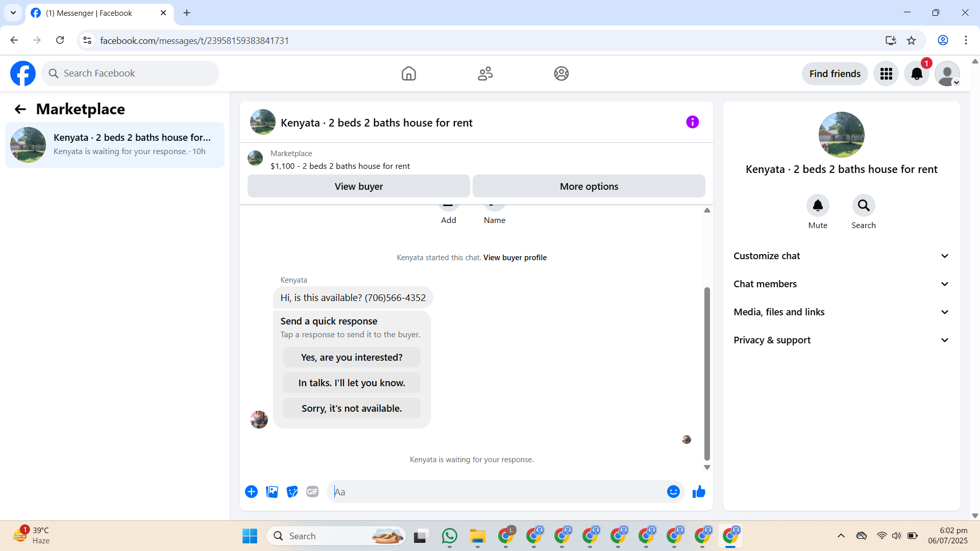This screenshot has width=980, height=551.
Task: Click the listing thumbnail in chat header
Action: click(263, 122)
